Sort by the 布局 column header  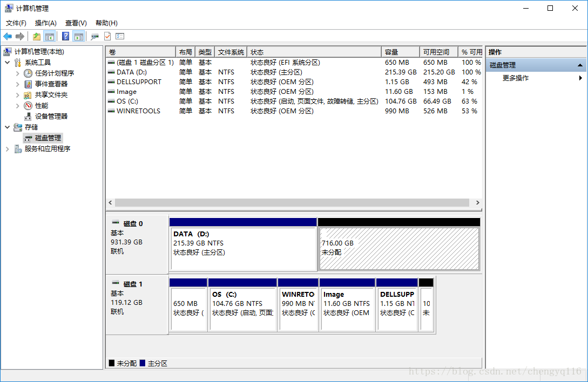(x=186, y=52)
